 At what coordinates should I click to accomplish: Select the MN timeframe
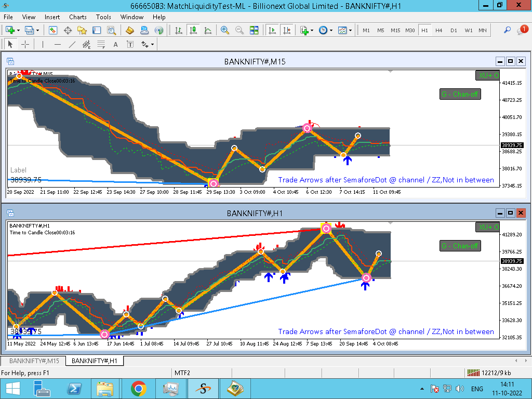click(483, 30)
